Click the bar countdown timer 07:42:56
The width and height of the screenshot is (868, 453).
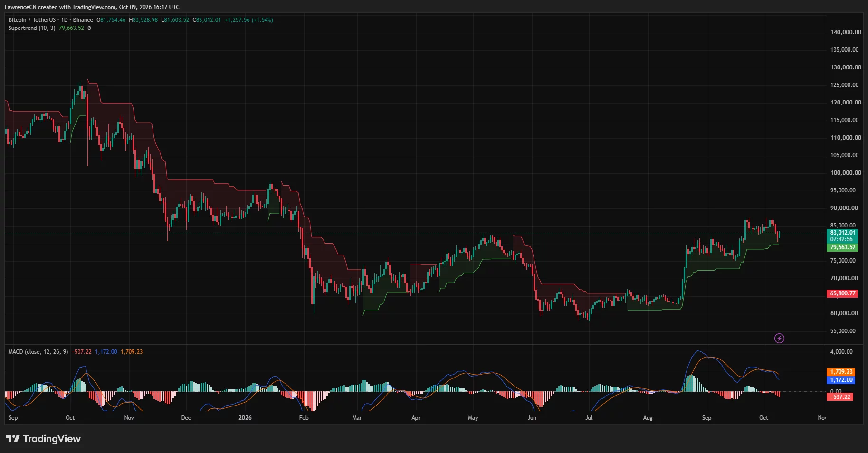click(841, 239)
